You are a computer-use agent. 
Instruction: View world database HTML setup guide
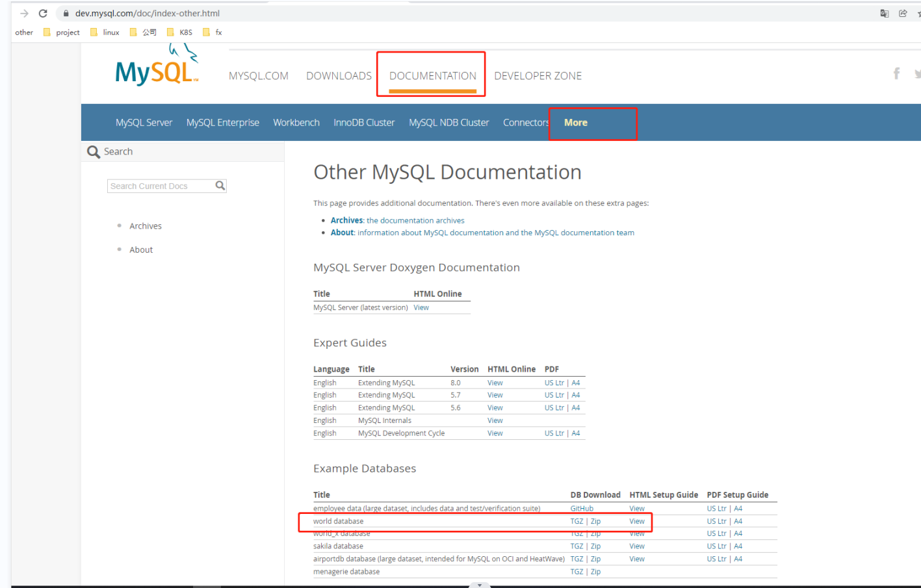click(x=637, y=522)
